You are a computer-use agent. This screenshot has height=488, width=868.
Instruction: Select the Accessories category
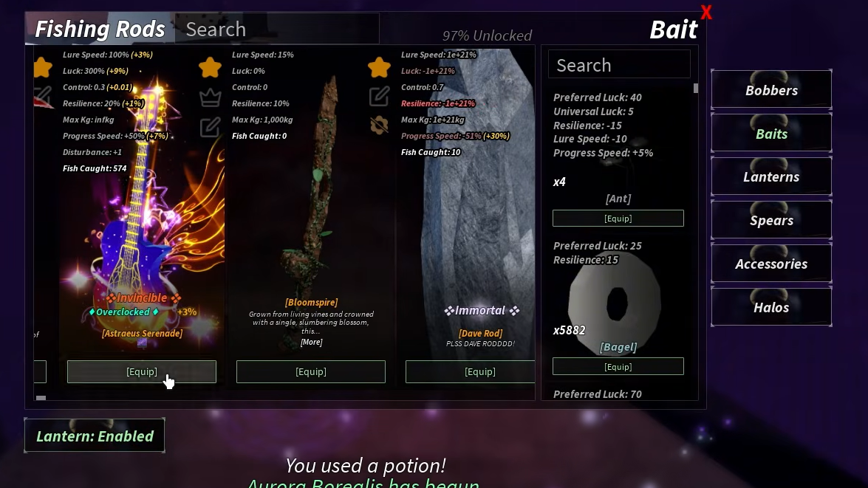coord(771,264)
